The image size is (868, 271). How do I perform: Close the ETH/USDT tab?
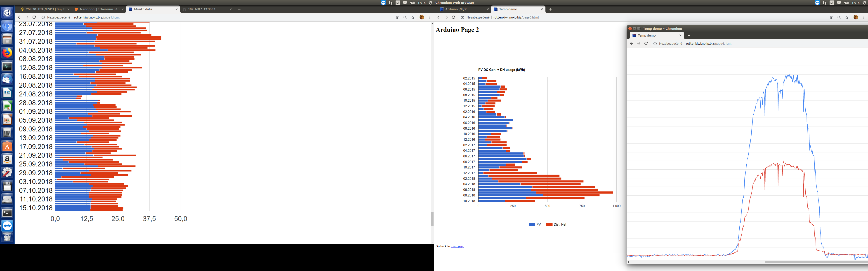tap(68, 9)
